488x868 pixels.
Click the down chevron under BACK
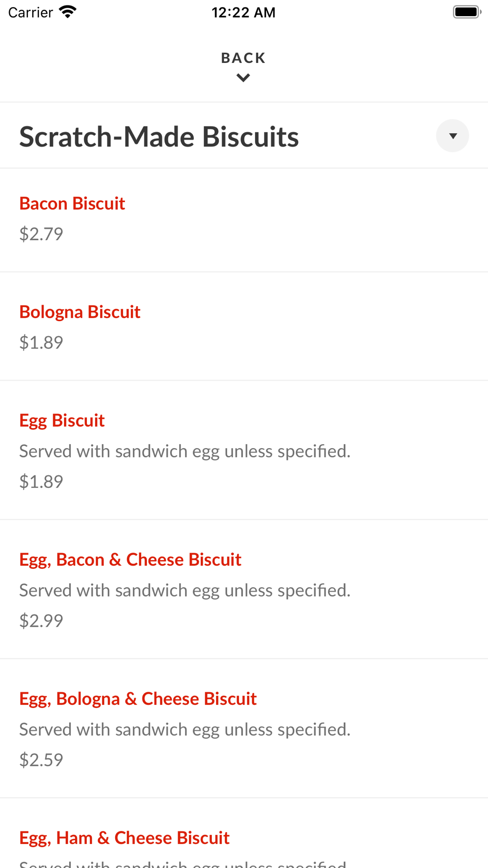tap(243, 78)
